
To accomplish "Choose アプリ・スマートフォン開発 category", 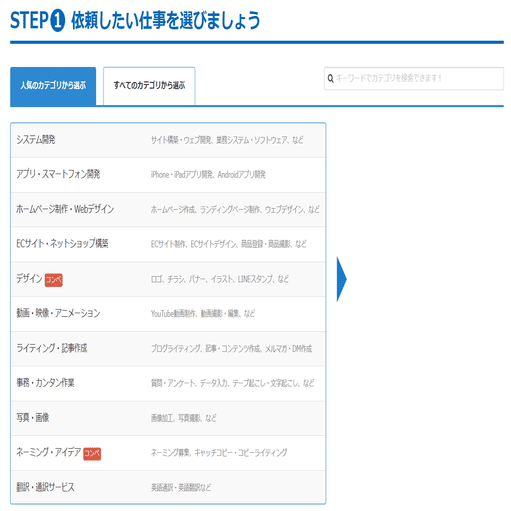I will pyautogui.click(x=168, y=175).
